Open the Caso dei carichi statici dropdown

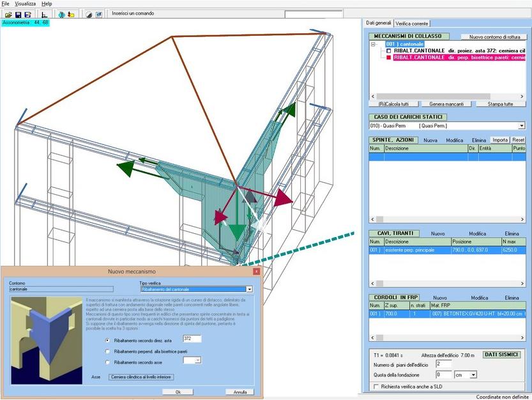(521, 126)
